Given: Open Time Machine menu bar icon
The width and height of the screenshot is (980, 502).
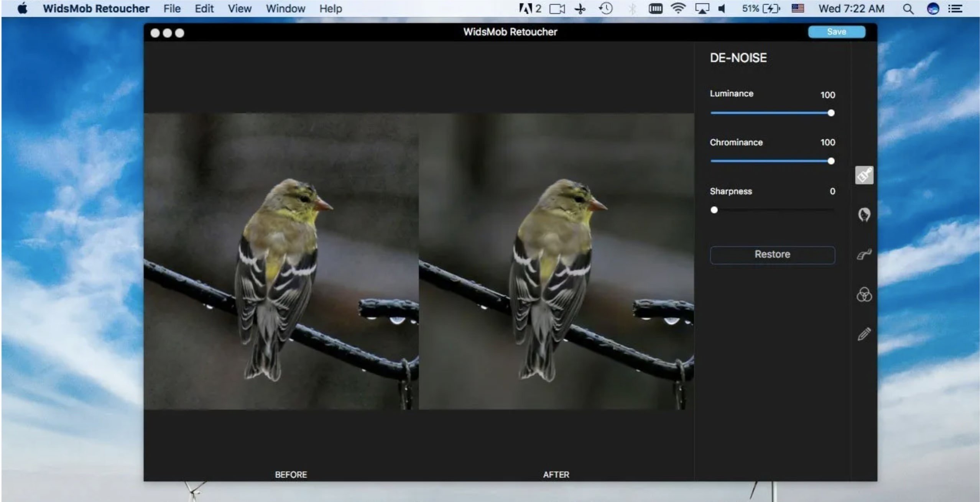Looking at the screenshot, I should [x=605, y=8].
